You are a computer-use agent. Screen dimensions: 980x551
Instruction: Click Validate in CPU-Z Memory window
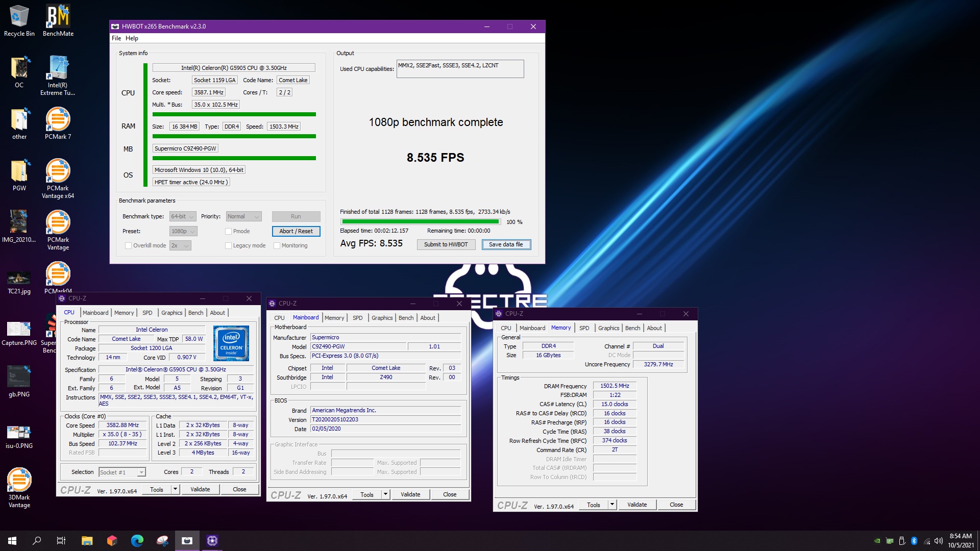(637, 505)
